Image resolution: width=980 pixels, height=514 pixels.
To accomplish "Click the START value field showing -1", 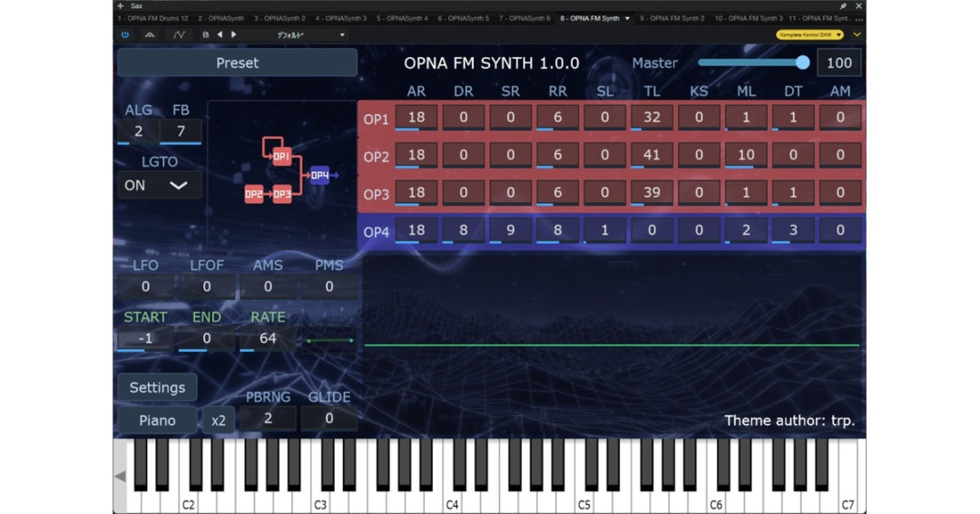I will tap(145, 338).
